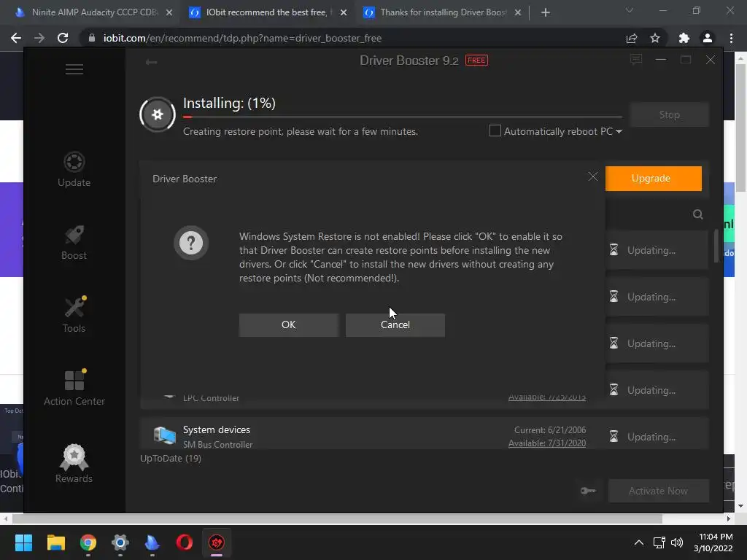Close the Ninite browser tab
The height and width of the screenshot is (560, 747).
[x=169, y=13]
